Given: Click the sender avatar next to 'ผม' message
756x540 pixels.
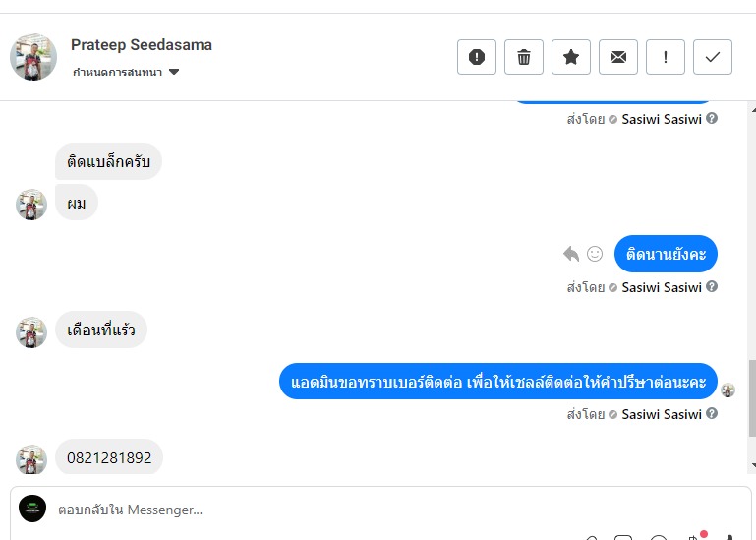Looking at the screenshot, I should pos(31,205).
